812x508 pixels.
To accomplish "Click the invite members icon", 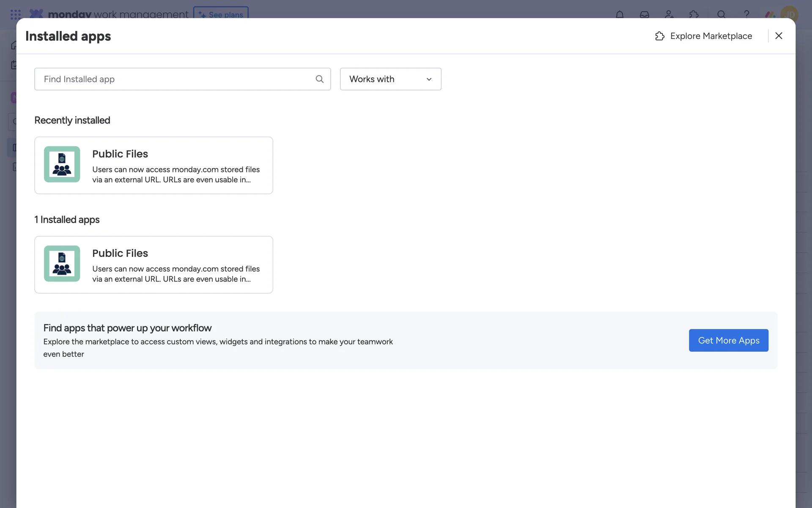I will point(669,14).
